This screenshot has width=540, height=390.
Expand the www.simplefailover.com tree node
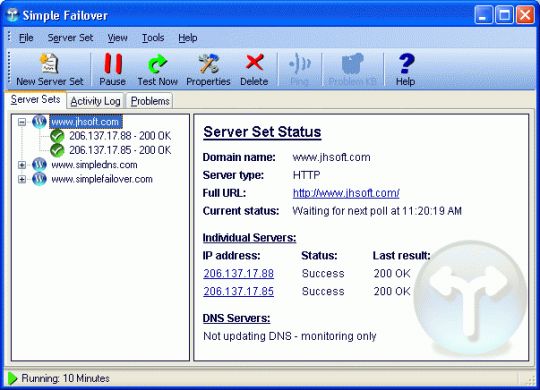click(x=22, y=179)
